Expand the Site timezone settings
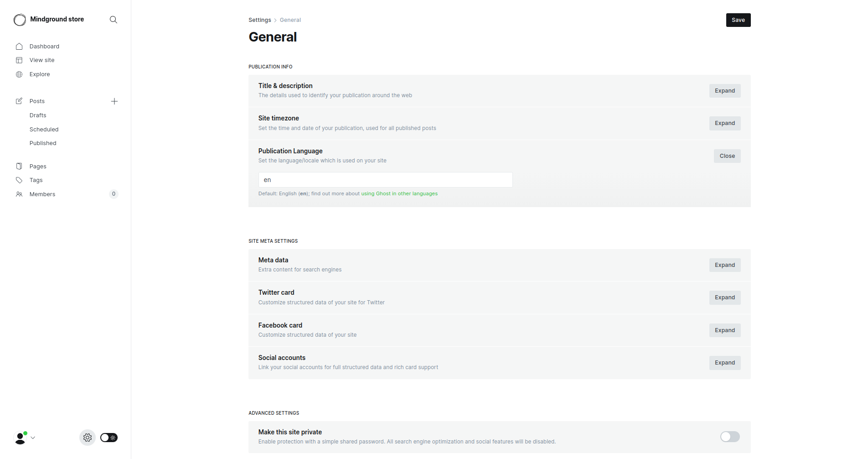868x459 pixels. point(724,123)
